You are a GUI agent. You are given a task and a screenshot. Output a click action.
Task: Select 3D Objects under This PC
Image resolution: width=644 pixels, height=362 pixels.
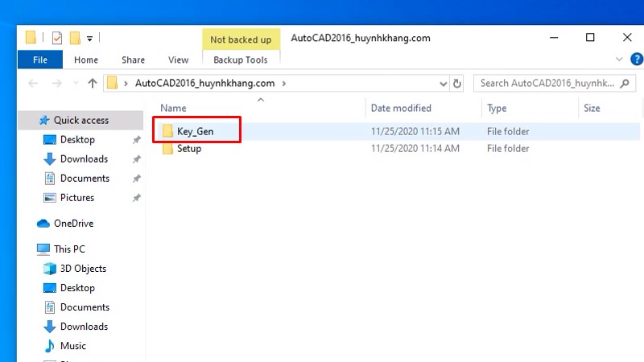click(x=83, y=269)
